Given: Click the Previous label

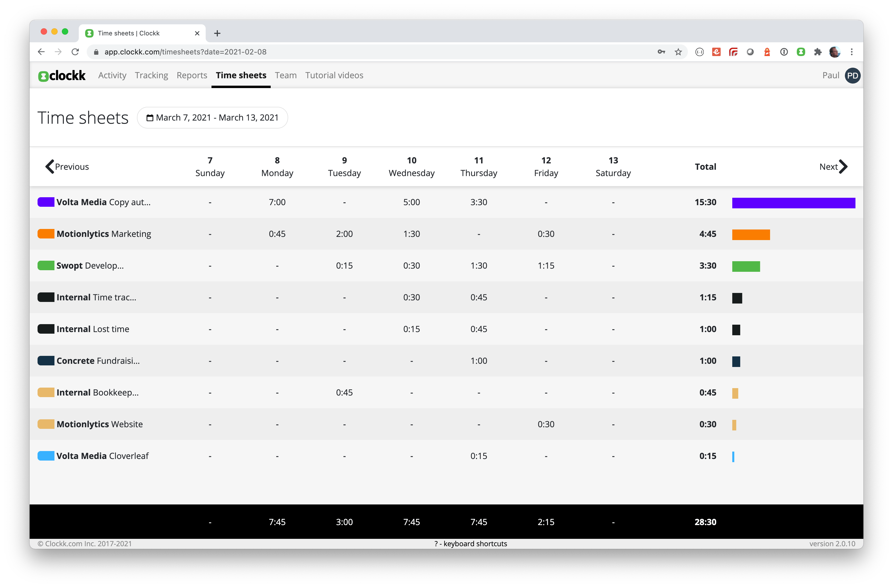Looking at the screenshot, I should [72, 167].
